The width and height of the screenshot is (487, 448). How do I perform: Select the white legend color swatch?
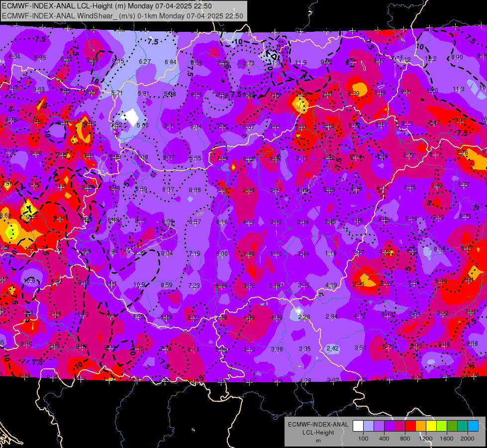click(358, 426)
